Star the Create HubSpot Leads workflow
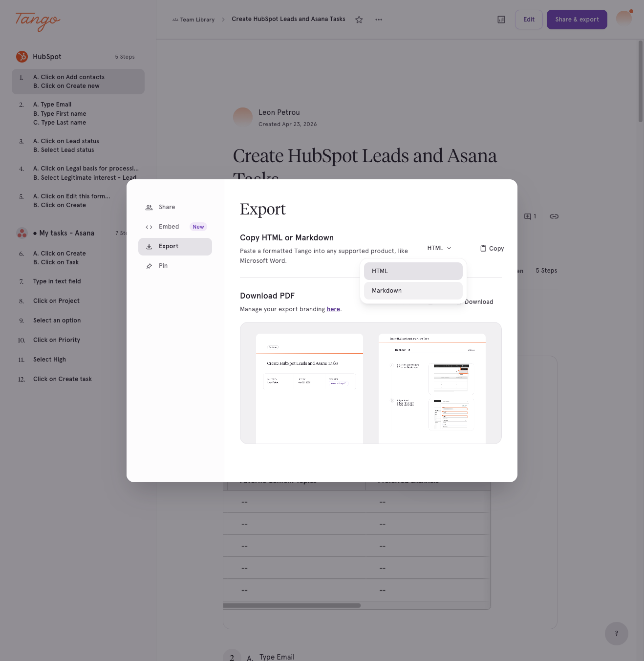644x661 pixels. (x=359, y=20)
